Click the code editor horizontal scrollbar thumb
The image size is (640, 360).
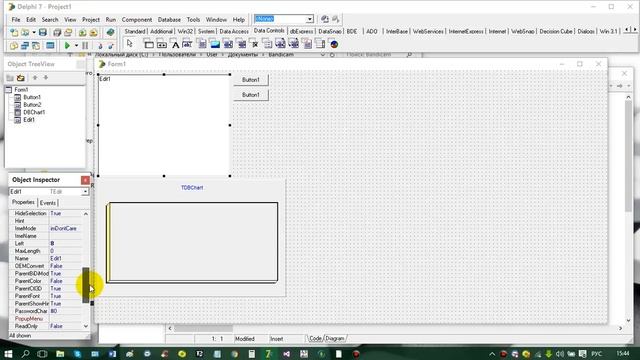[x=203, y=328]
